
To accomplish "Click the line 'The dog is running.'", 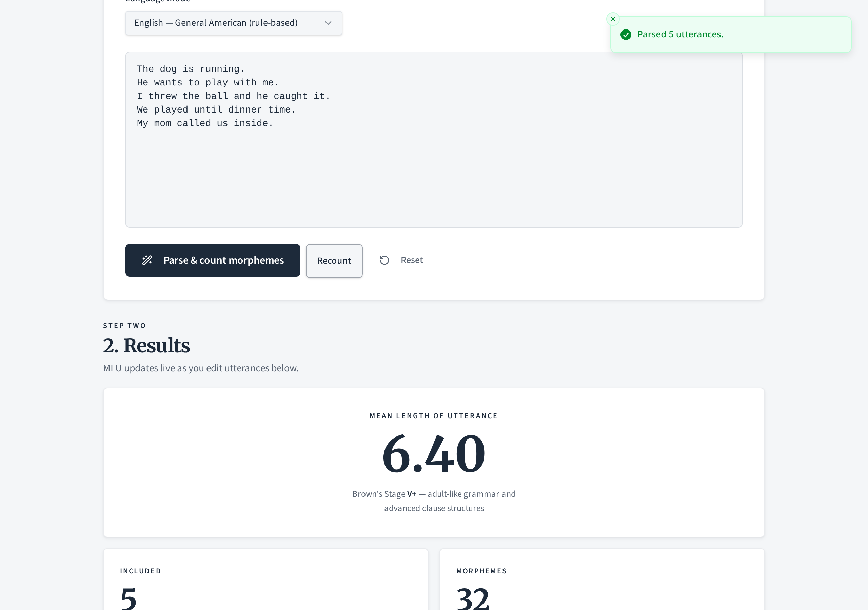I will tap(191, 69).
